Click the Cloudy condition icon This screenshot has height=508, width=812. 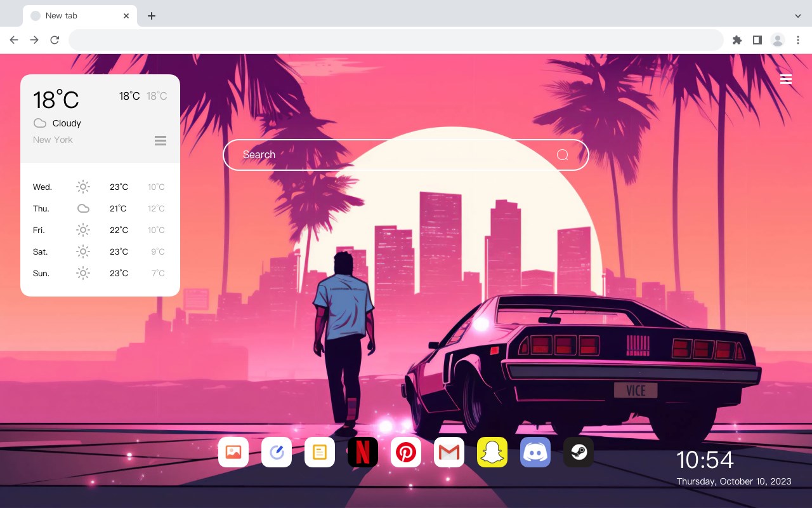(x=40, y=123)
